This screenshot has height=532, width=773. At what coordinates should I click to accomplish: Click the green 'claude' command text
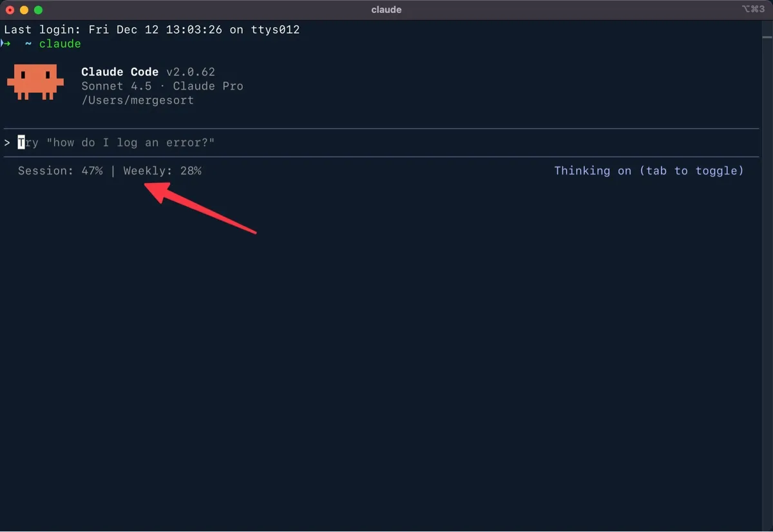[x=59, y=43]
